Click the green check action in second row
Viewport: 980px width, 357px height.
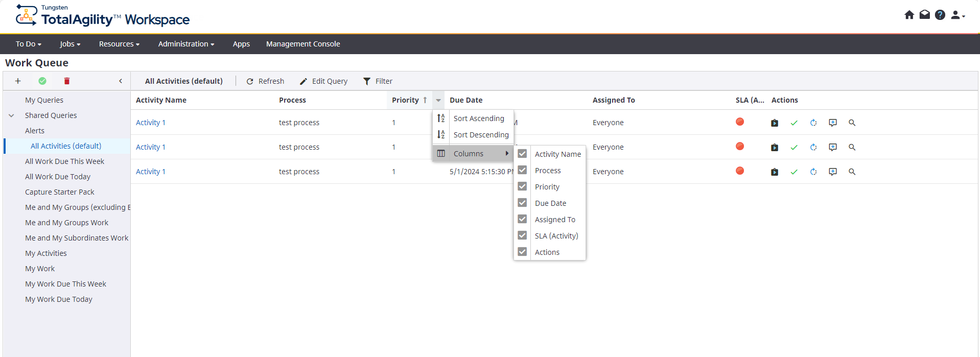coord(794,148)
